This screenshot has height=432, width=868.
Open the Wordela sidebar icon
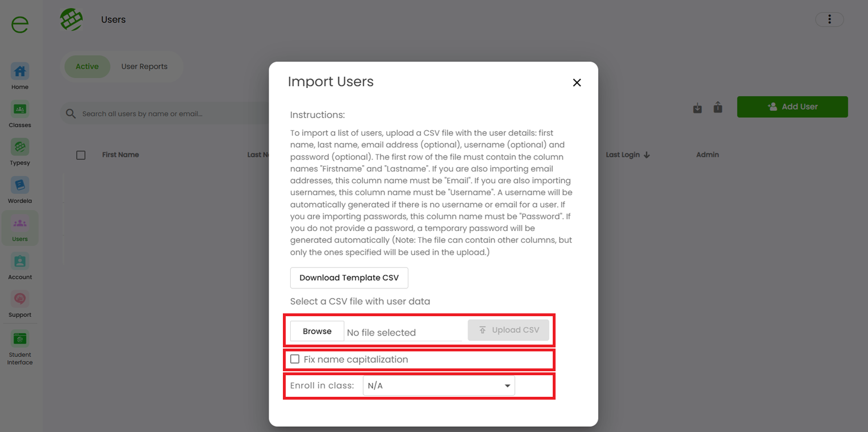20,186
